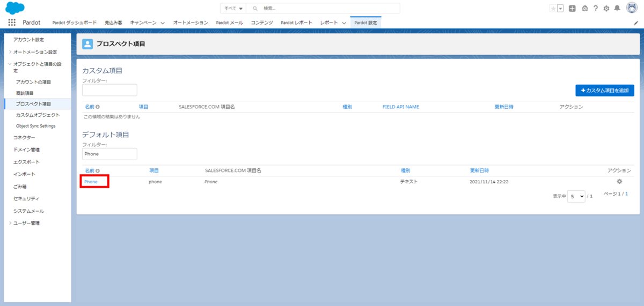
Task: Click the help question mark icon
Action: pyautogui.click(x=596, y=8)
